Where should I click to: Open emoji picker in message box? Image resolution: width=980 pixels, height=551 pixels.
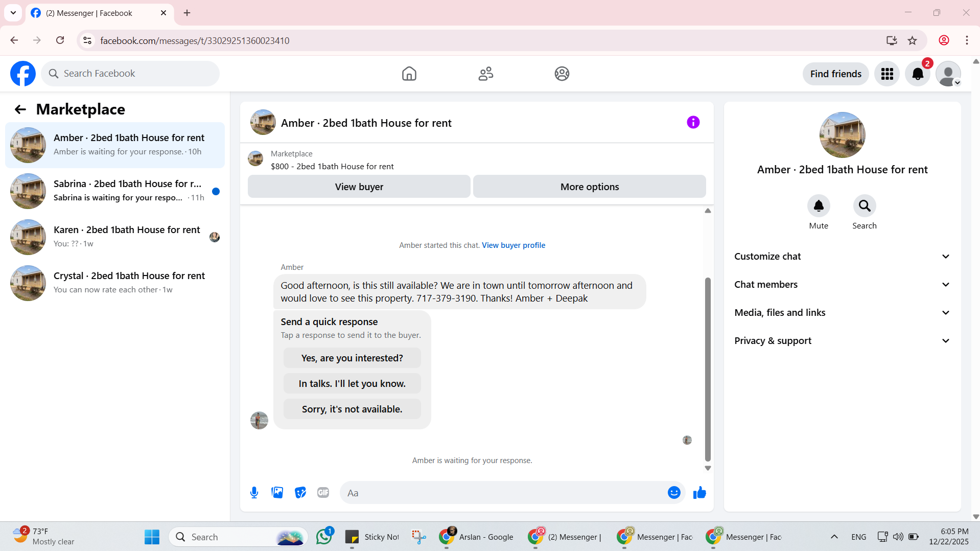[x=674, y=493]
